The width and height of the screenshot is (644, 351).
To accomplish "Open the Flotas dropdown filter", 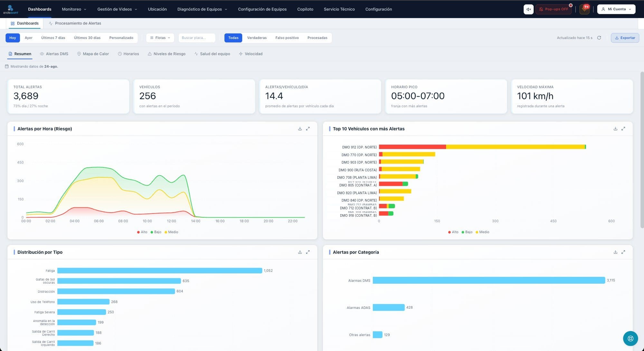I will click(160, 38).
